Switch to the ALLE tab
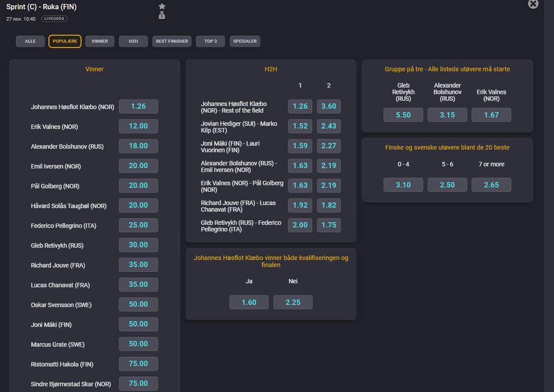This screenshot has height=392, width=554. tap(30, 42)
